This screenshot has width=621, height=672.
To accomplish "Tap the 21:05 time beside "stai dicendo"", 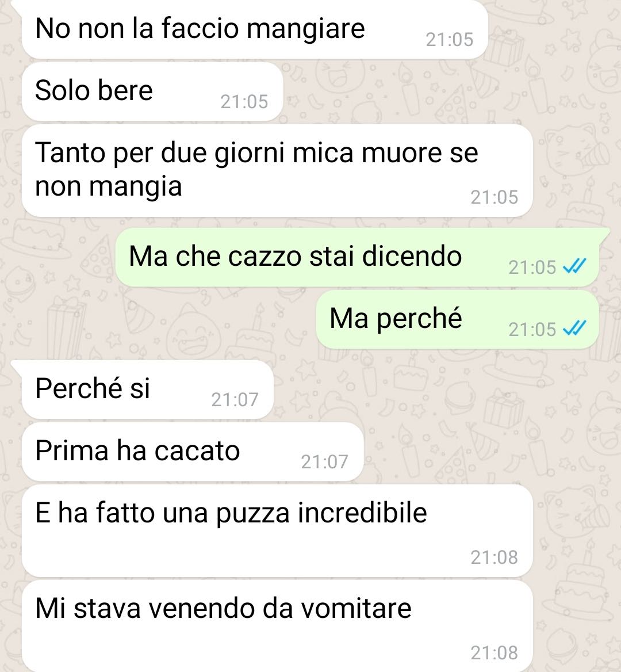I will (x=532, y=268).
